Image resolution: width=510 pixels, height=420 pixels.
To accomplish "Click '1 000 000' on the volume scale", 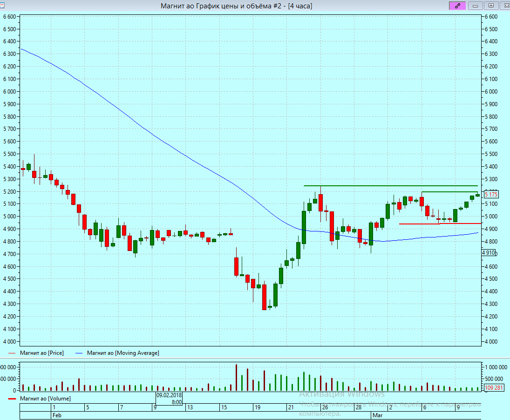I will pyautogui.click(x=496, y=367).
